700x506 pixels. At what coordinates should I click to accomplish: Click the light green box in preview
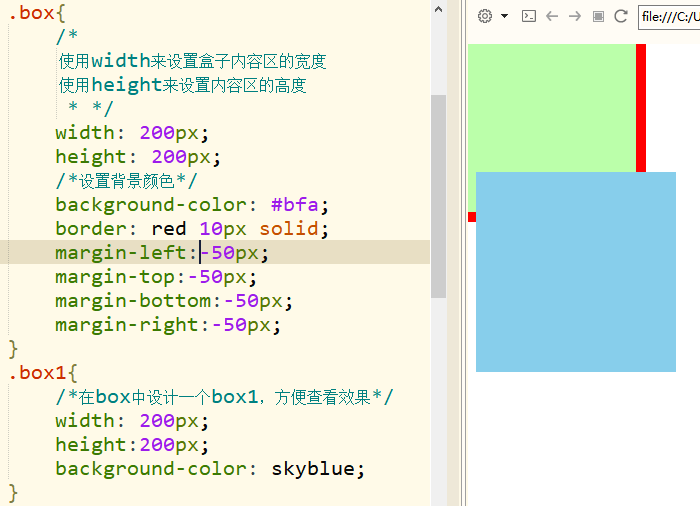click(552, 108)
